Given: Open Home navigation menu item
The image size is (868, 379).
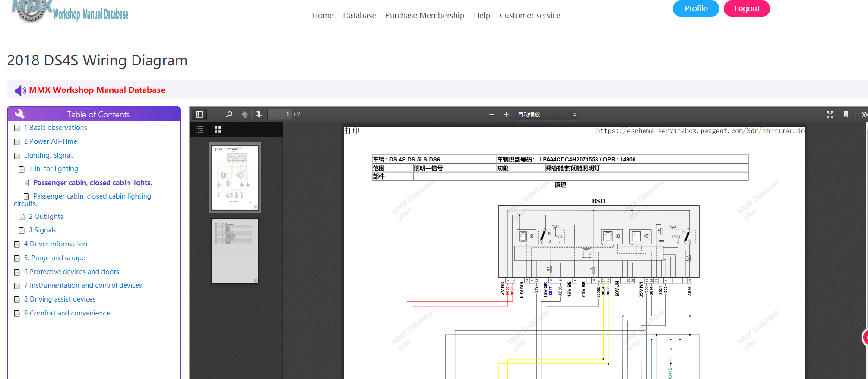Looking at the screenshot, I should click(x=323, y=15).
